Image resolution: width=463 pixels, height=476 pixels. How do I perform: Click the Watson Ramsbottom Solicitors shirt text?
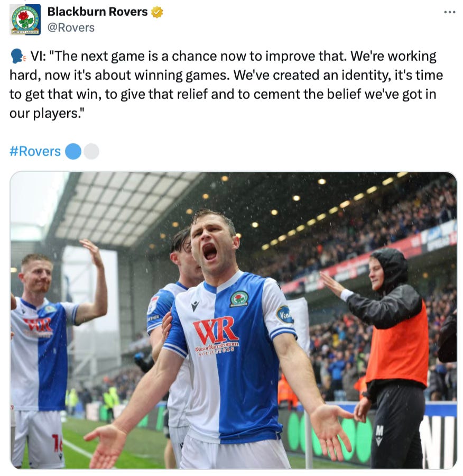[x=217, y=347]
